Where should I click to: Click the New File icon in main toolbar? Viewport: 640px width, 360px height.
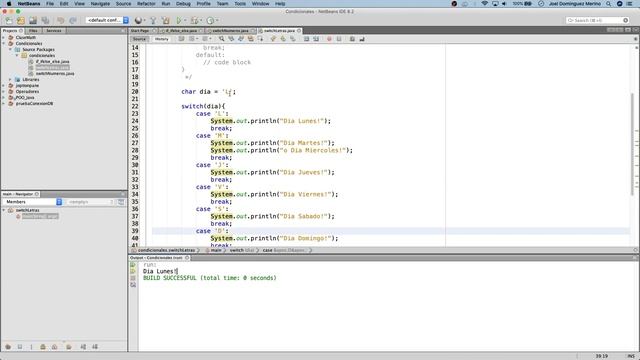(x=9, y=20)
